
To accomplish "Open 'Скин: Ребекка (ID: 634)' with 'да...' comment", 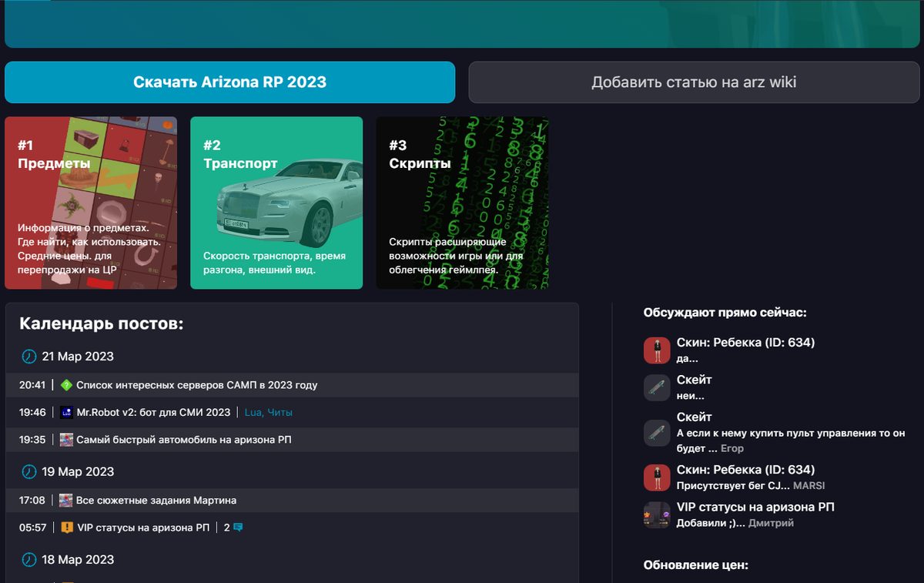I will point(745,343).
